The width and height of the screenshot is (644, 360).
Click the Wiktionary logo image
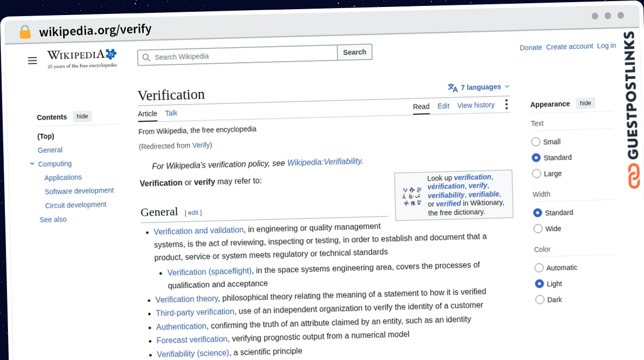[x=412, y=197]
